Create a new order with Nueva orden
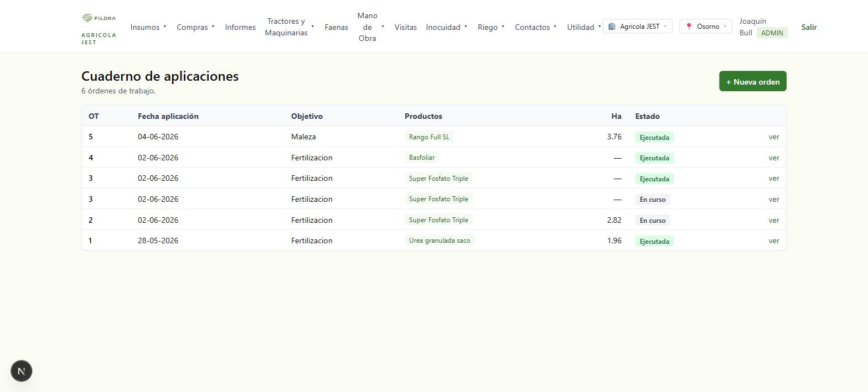The height and width of the screenshot is (392, 868). 753,81
